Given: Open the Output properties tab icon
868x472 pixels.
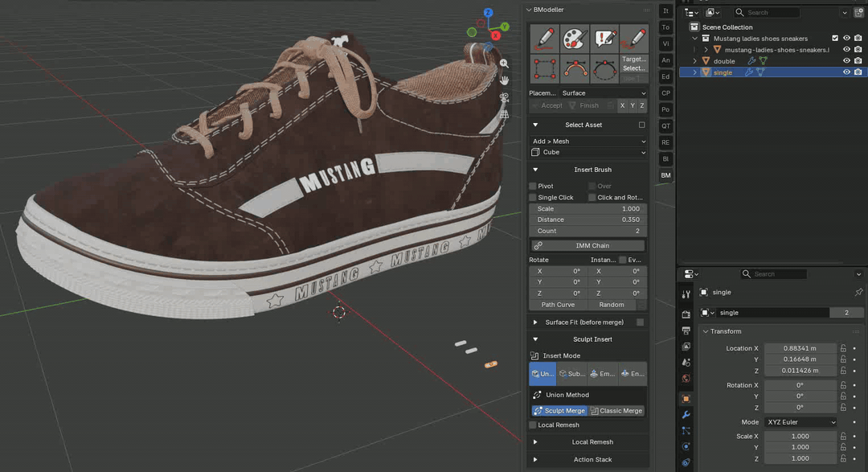Looking at the screenshot, I should (686, 330).
